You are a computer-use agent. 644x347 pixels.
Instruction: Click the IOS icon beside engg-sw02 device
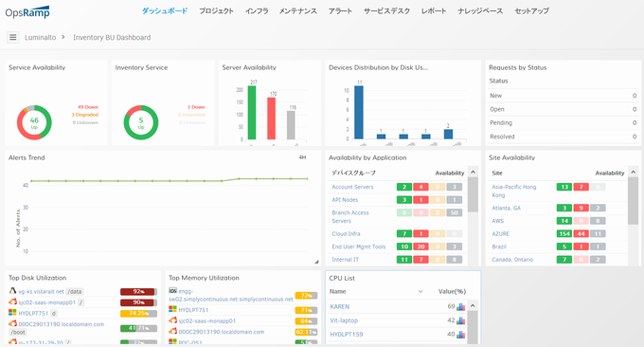click(173, 290)
